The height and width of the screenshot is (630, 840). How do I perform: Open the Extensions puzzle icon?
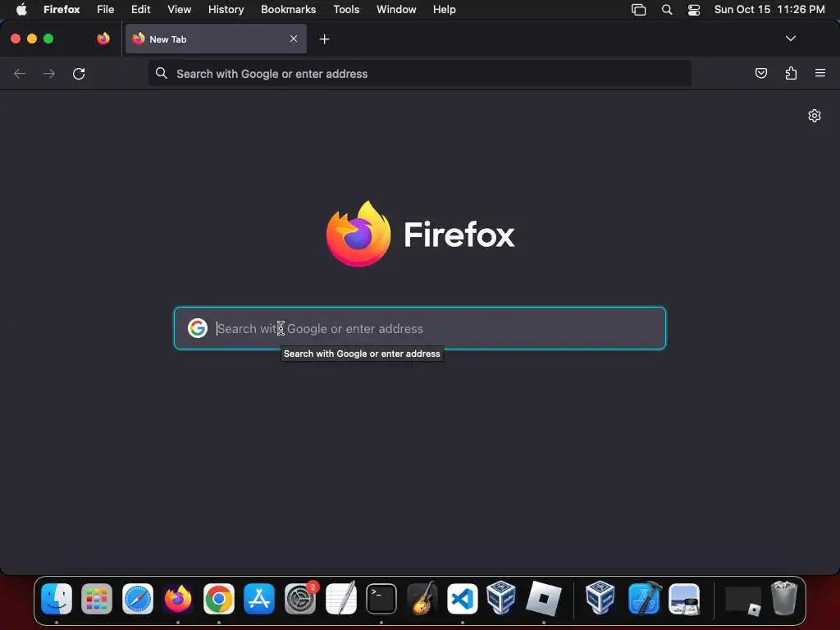pos(791,73)
